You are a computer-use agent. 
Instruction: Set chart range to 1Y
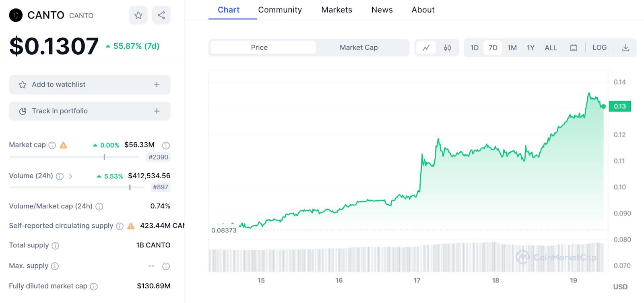tap(530, 48)
